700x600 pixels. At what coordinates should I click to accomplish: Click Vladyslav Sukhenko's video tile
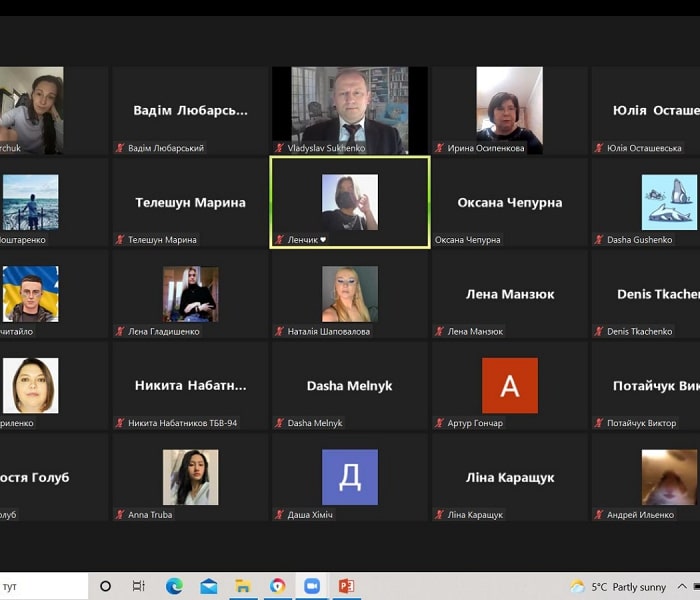pyautogui.click(x=350, y=110)
